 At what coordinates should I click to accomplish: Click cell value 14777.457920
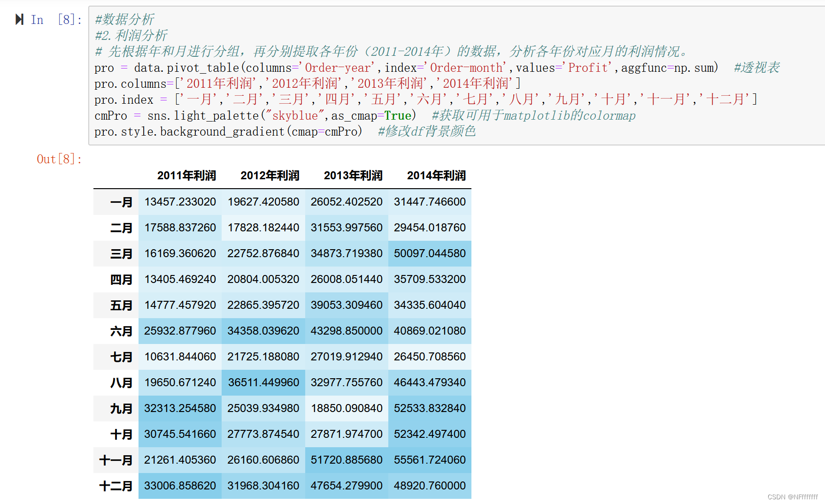pyautogui.click(x=180, y=305)
